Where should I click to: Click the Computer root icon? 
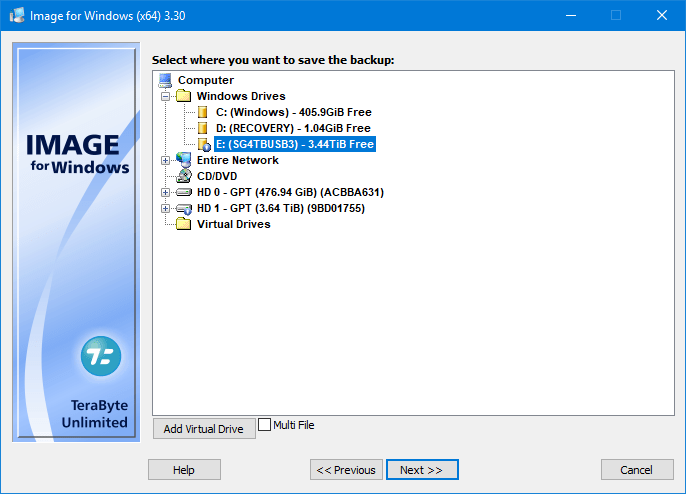(x=165, y=80)
